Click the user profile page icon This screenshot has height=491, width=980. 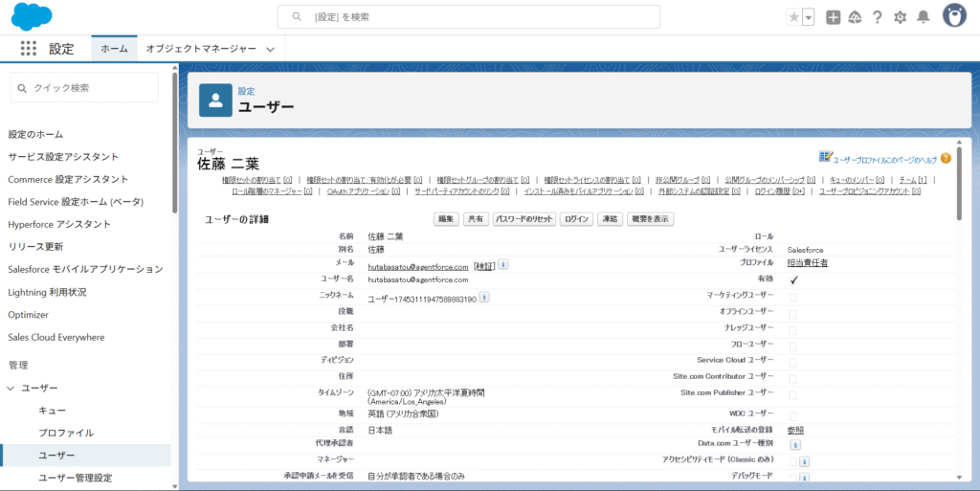point(825,156)
